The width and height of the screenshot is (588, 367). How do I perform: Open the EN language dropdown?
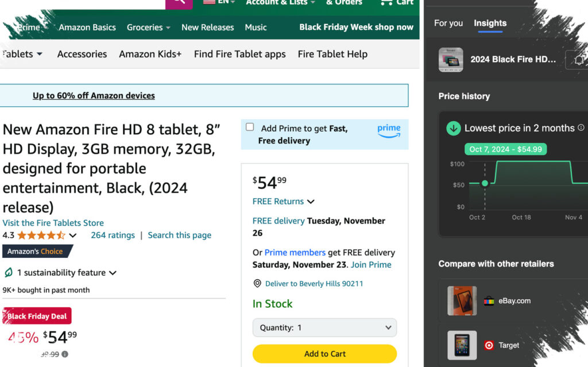click(226, 2)
